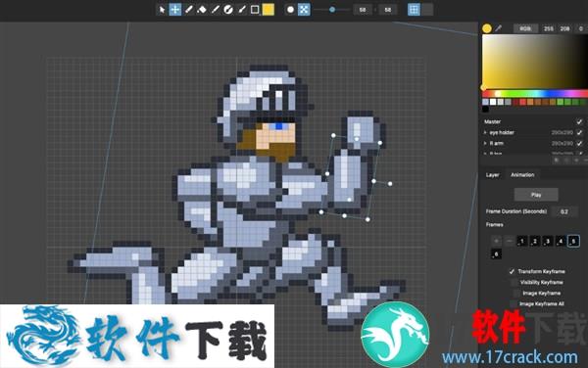The width and height of the screenshot is (588, 368).
Task: Switch to the Layer tab
Action: point(492,175)
